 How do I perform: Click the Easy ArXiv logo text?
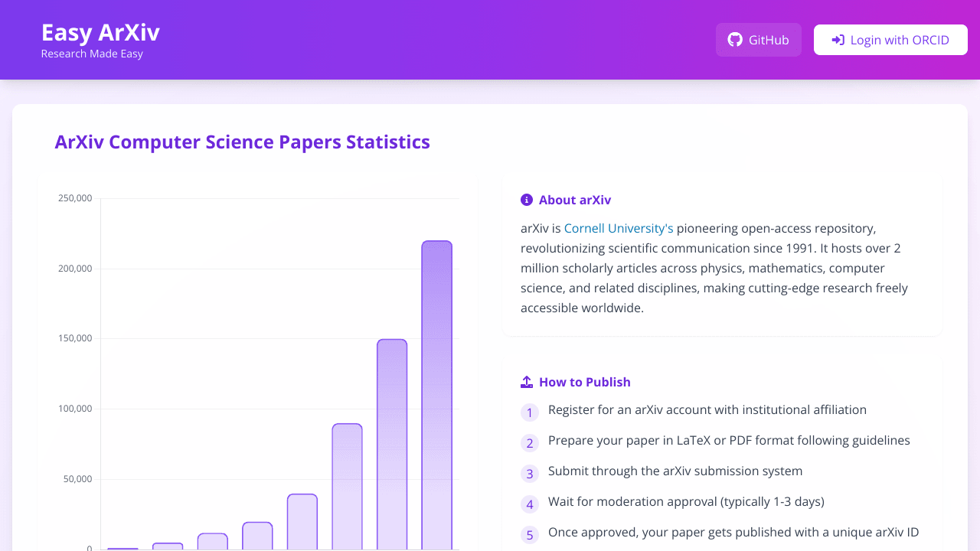click(x=100, y=32)
